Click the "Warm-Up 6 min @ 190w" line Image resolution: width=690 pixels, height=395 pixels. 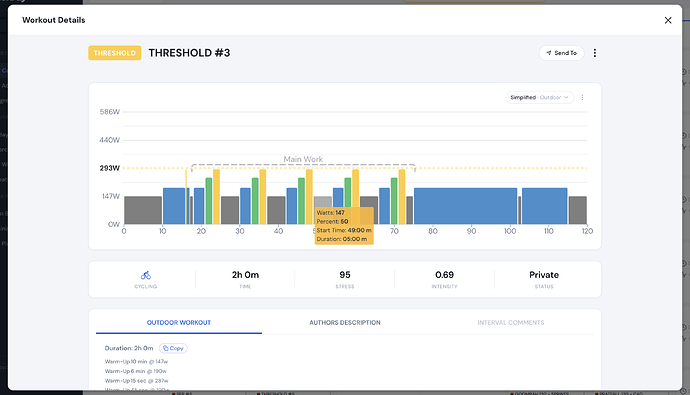pyautogui.click(x=136, y=371)
